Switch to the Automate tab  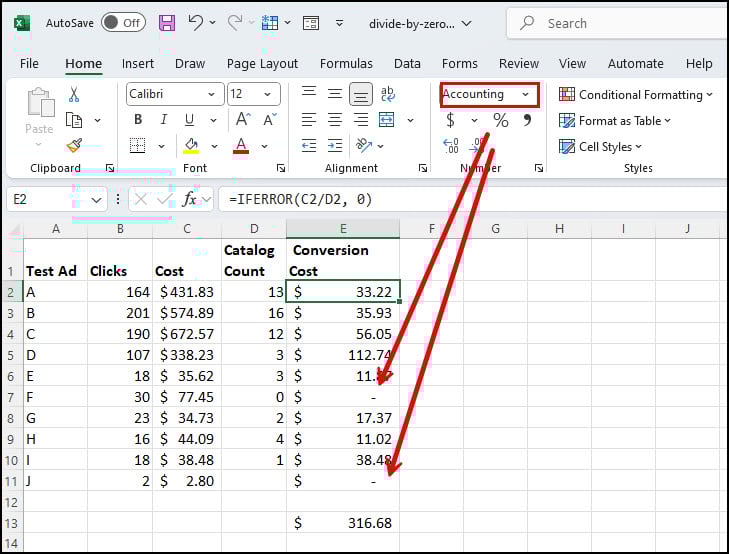(636, 64)
